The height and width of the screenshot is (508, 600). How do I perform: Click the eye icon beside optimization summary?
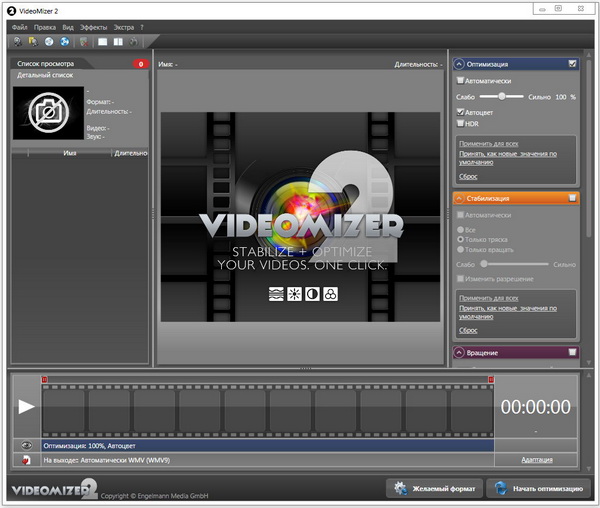(23, 445)
